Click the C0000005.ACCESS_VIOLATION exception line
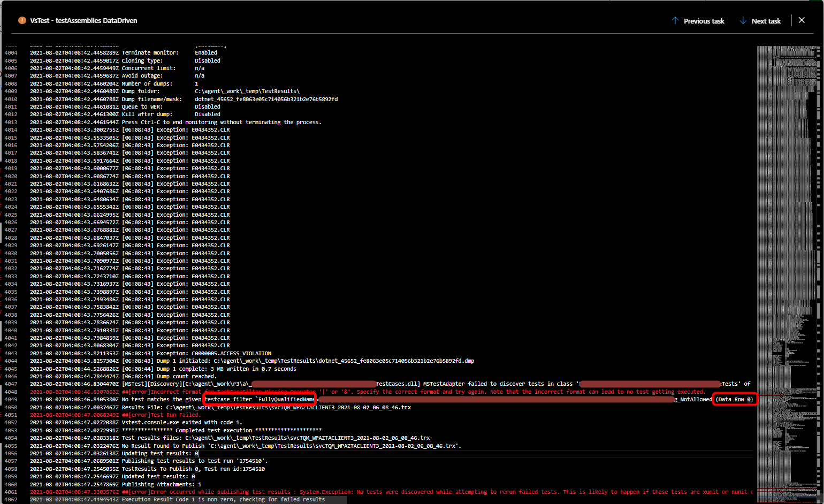Screen dimensions: 824x504 click(151, 353)
